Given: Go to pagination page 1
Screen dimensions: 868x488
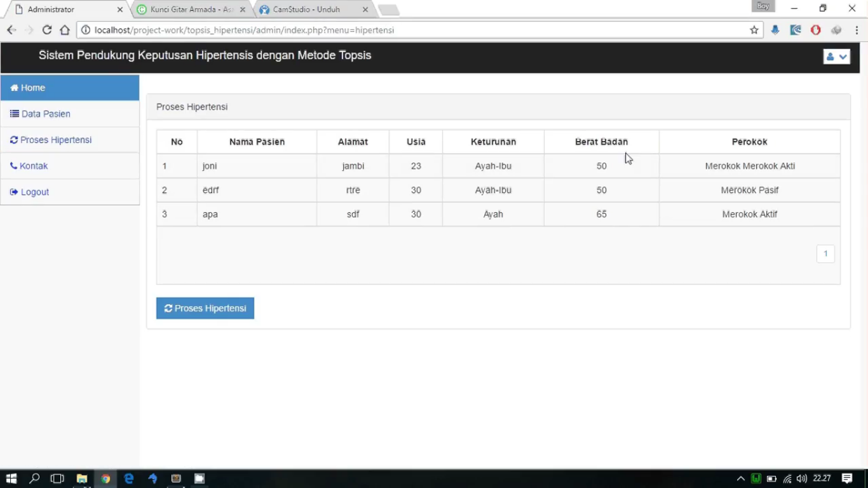Looking at the screenshot, I should pos(825,254).
